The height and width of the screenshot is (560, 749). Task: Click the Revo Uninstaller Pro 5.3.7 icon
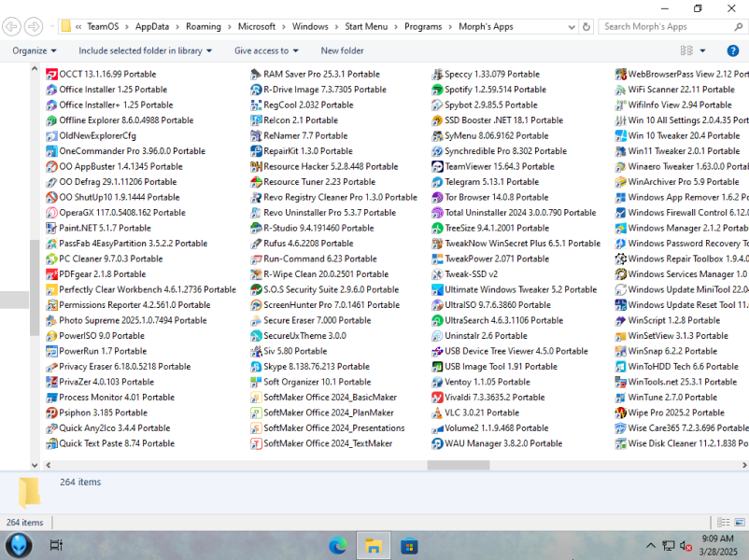click(256, 213)
